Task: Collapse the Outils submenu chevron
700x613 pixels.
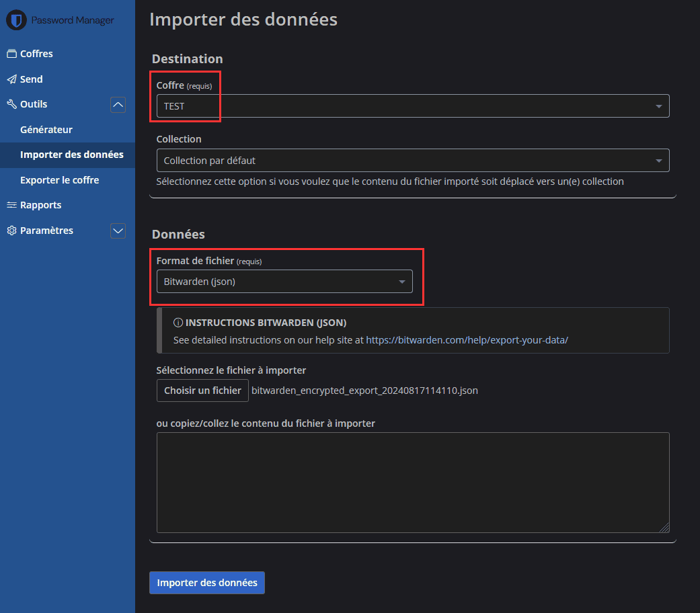Action: tap(118, 105)
